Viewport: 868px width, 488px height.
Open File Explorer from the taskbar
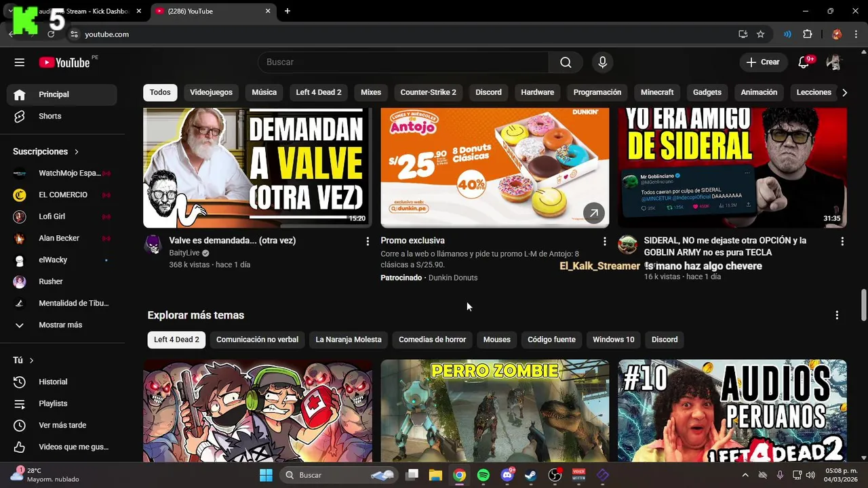point(435,475)
